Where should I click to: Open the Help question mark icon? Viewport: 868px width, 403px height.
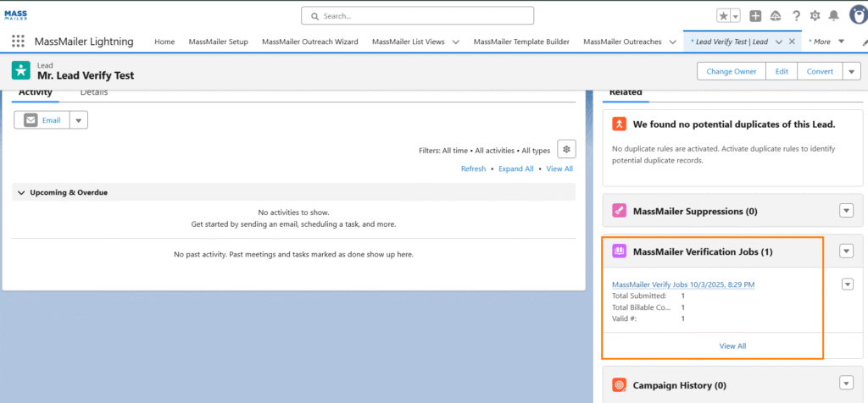point(796,16)
